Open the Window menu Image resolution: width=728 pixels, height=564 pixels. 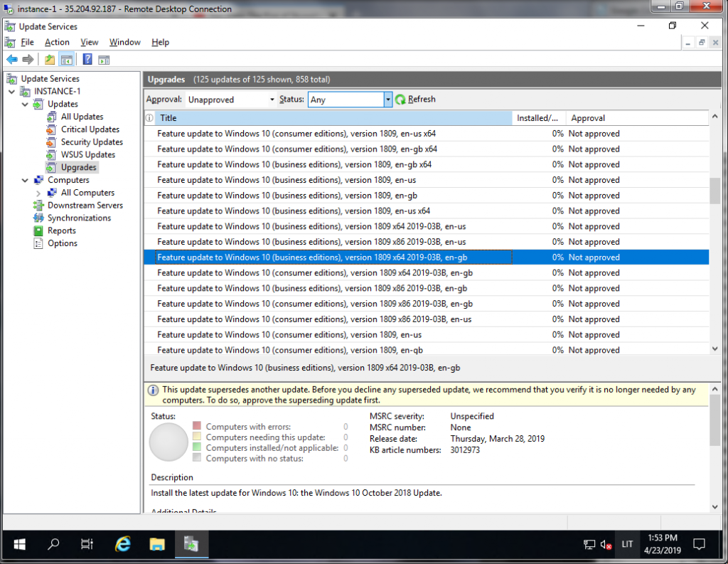(x=125, y=42)
